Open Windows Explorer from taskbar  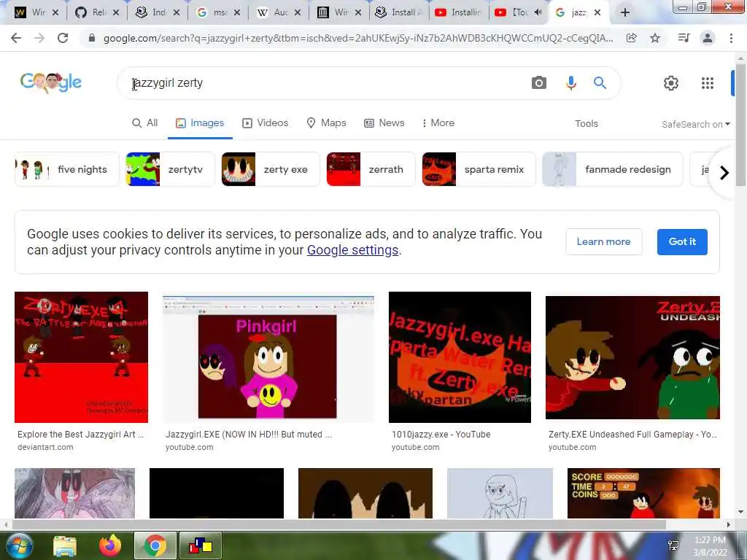[x=65, y=545]
